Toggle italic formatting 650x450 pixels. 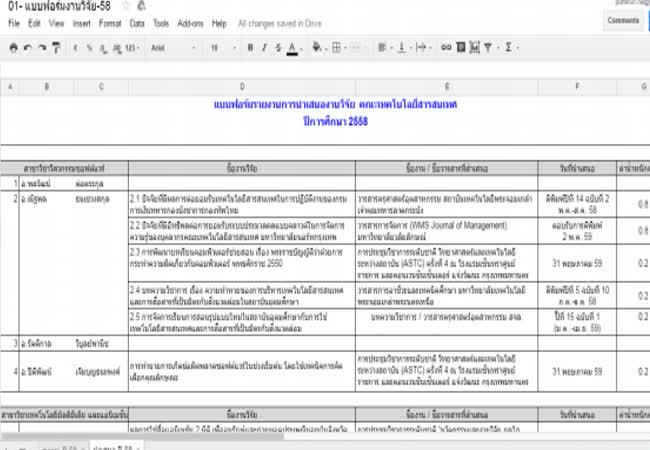coord(264,48)
